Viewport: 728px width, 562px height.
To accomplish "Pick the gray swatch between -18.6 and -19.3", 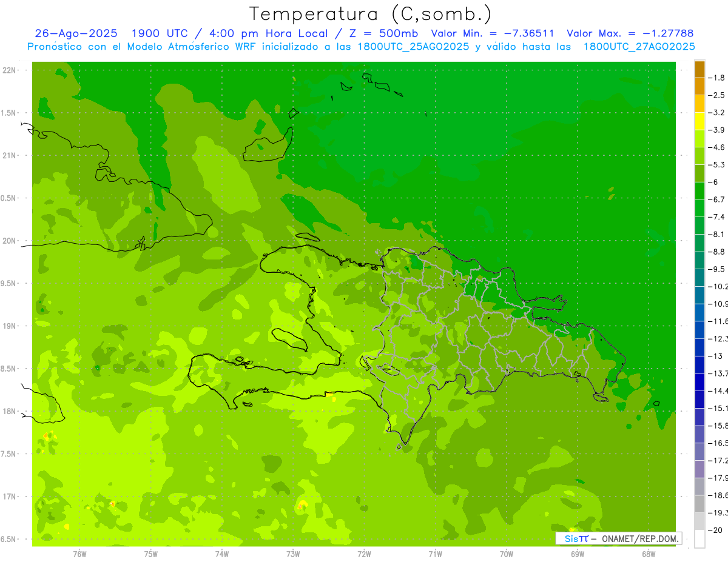I will [700, 504].
